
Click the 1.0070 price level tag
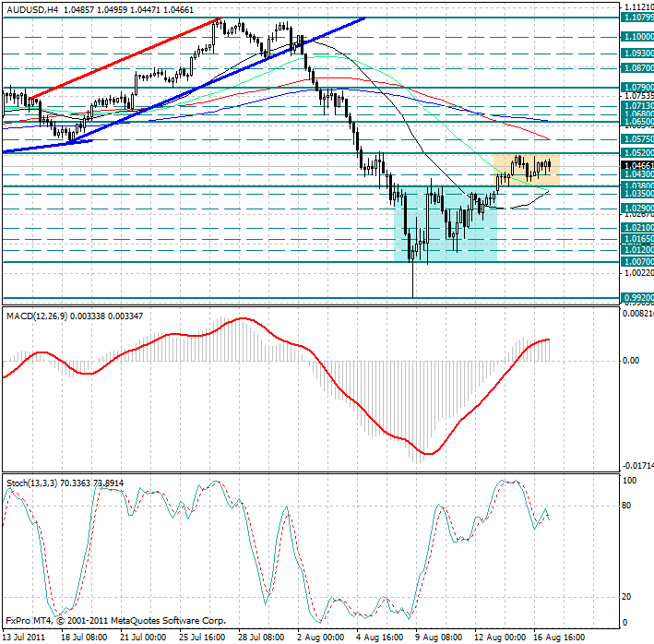point(637,262)
